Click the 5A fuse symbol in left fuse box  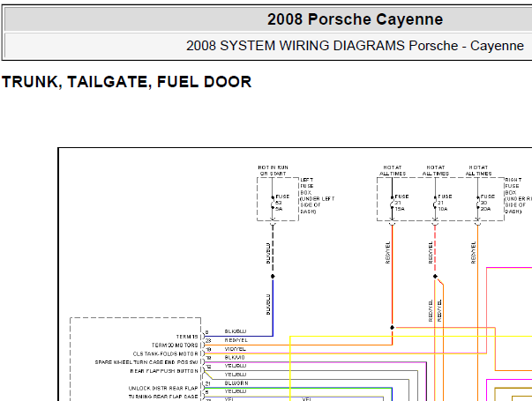(273, 203)
